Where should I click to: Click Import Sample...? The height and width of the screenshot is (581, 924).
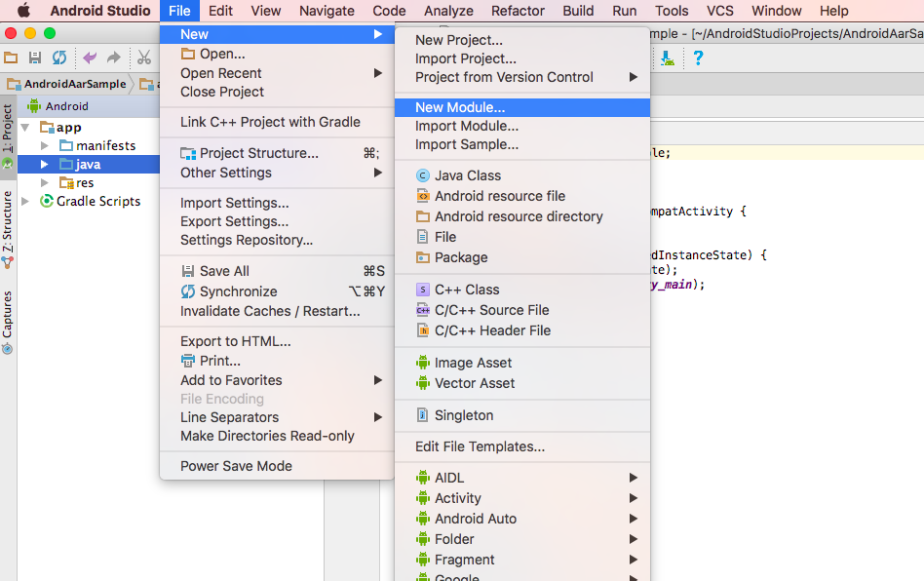click(x=522, y=144)
